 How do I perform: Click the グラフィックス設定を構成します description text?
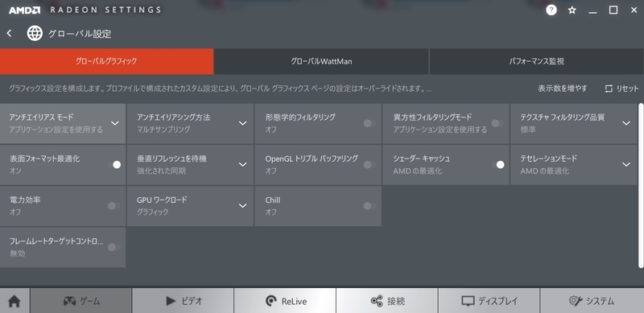pos(220,89)
